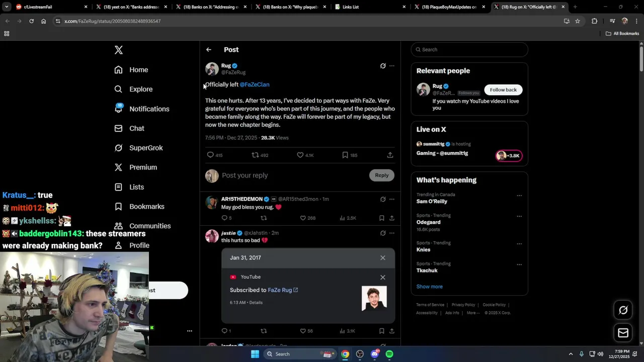Show hidden system tray icons
This screenshot has width=644, height=362.
(571, 354)
